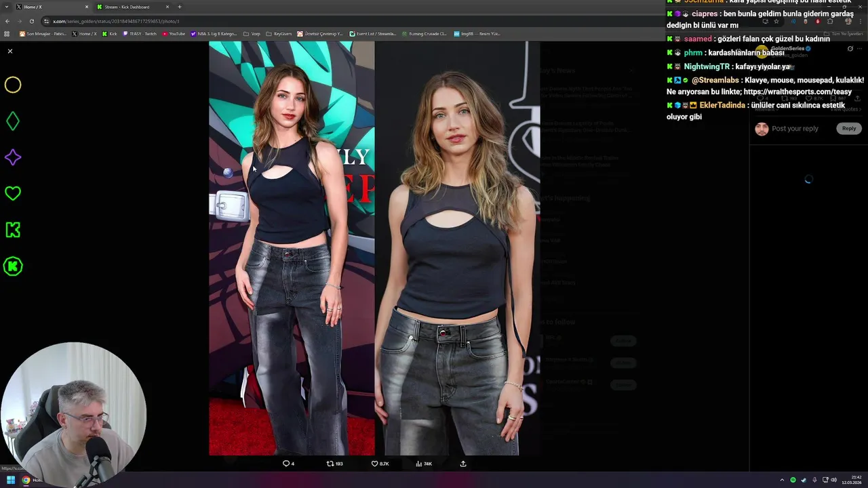Open the browser profile avatar

tap(848, 21)
